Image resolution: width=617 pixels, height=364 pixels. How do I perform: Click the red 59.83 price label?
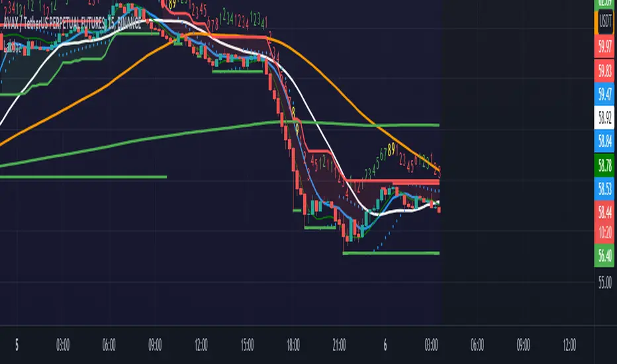point(604,71)
